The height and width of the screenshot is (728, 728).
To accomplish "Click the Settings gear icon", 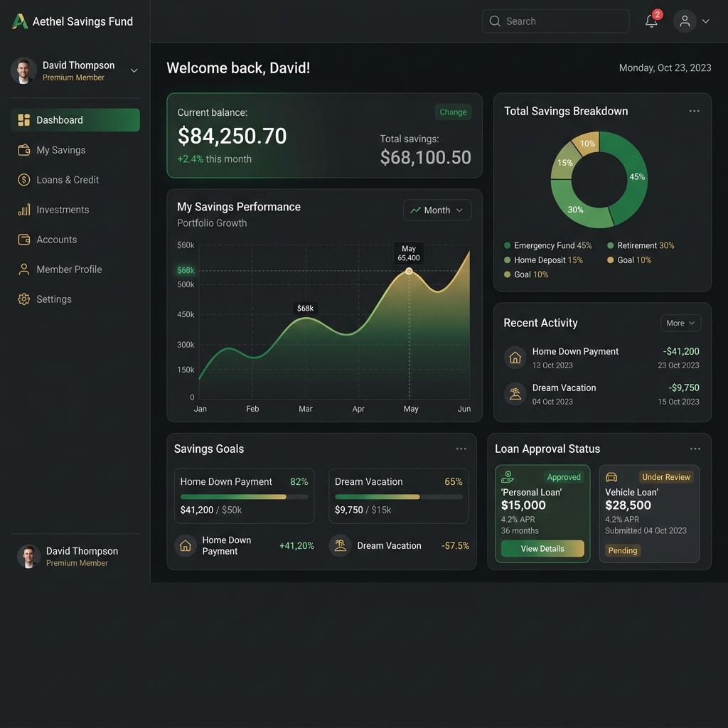I will pyautogui.click(x=23, y=299).
